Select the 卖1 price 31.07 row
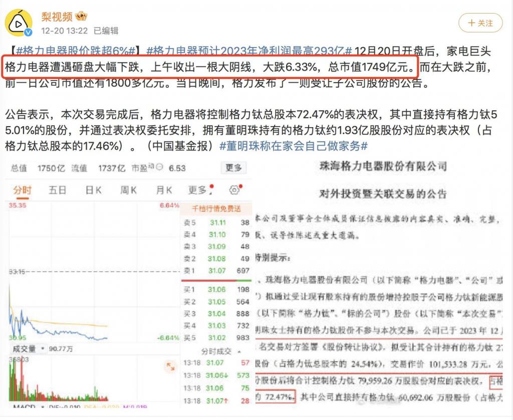The height and width of the screenshot is (420, 513). point(216,271)
